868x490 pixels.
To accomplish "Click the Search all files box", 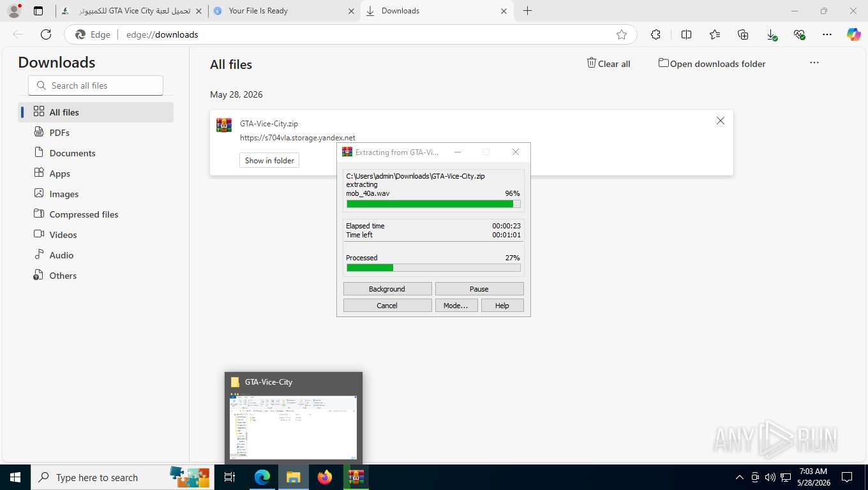I will (96, 85).
